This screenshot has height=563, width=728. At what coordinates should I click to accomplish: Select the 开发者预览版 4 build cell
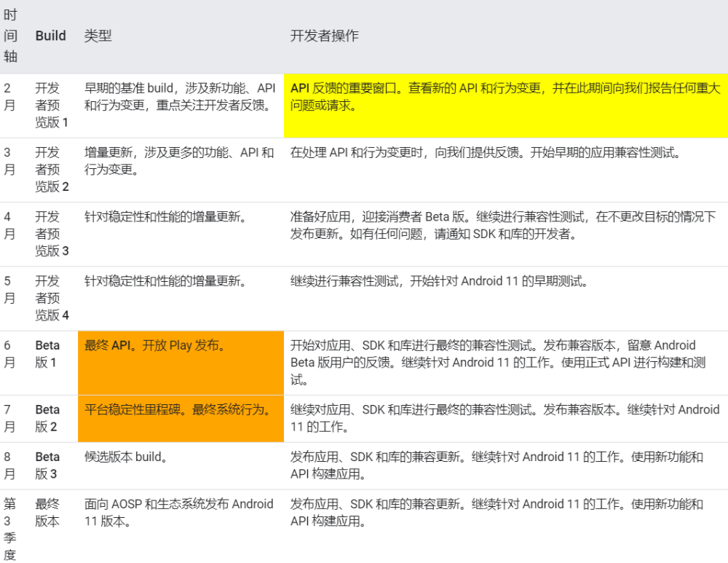52,298
